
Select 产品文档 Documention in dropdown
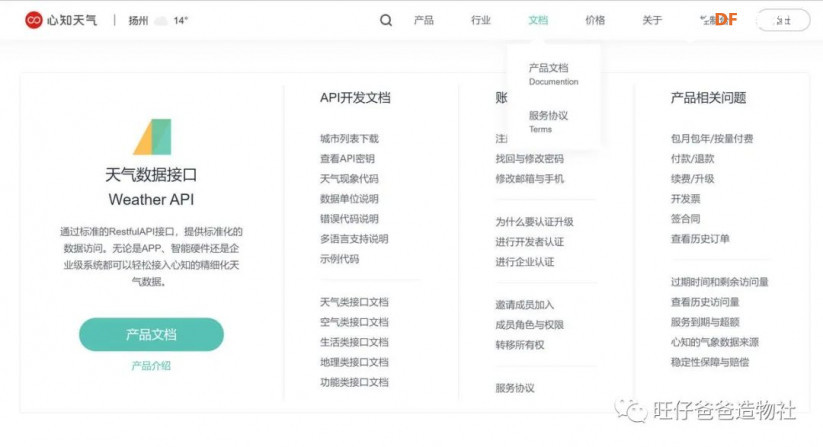point(553,74)
